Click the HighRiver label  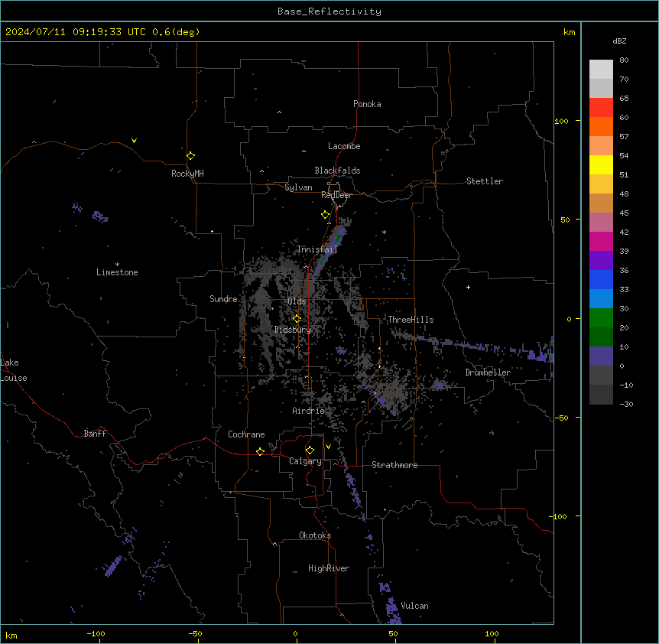(x=329, y=568)
